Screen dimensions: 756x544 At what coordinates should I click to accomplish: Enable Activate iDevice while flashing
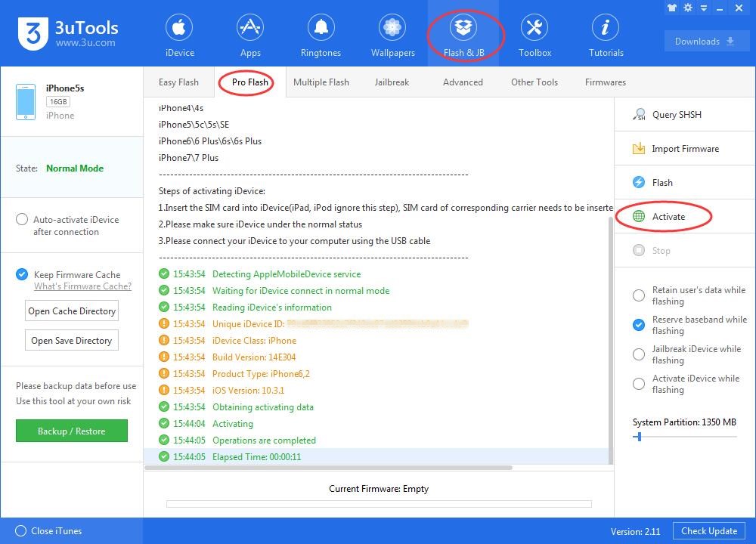coord(639,384)
